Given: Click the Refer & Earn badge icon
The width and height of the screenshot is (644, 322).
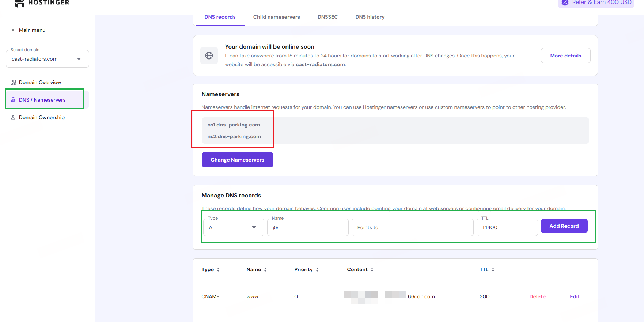Looking at the screenshot, I should tap(565, 3).
